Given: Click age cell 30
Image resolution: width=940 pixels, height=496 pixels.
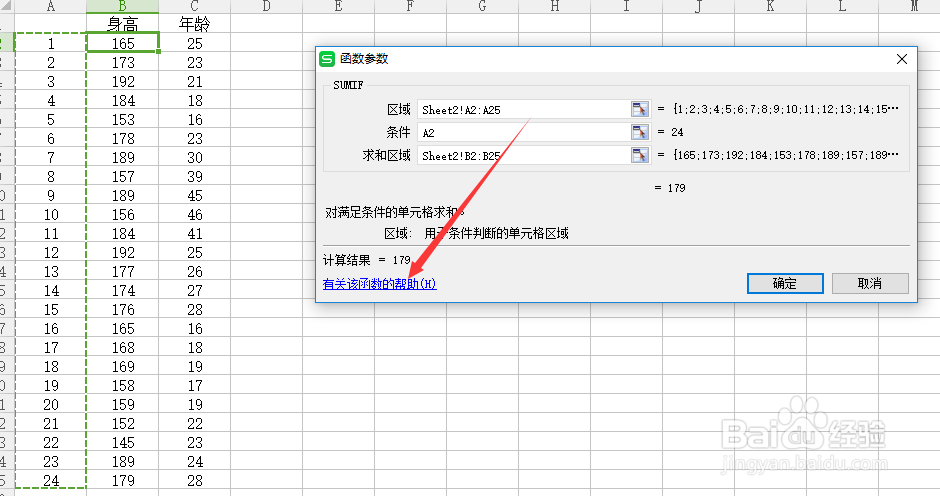Looking at the screenshot, I should (194, 158).
